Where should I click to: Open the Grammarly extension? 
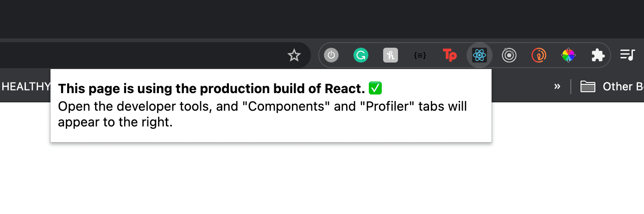[360, 56]
